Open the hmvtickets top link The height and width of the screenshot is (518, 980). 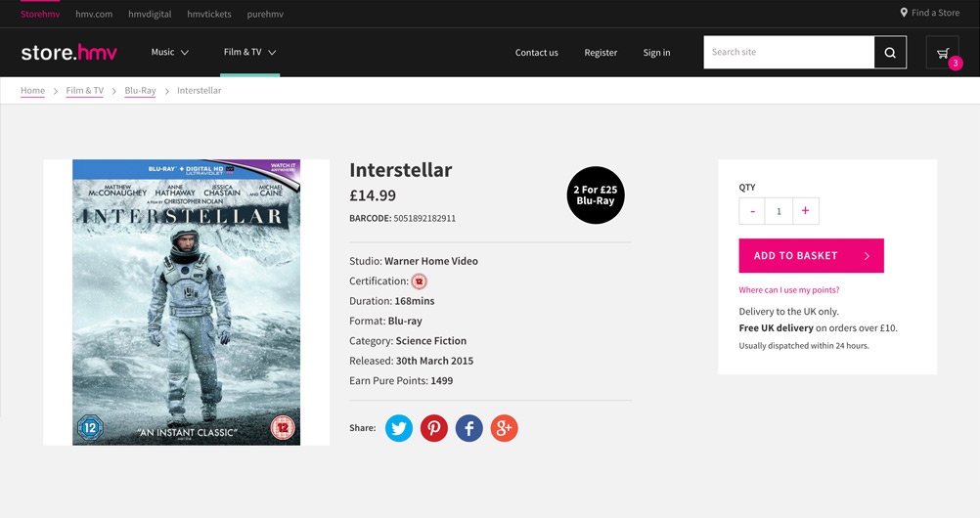pyautogui.click(x=208, y=14)
